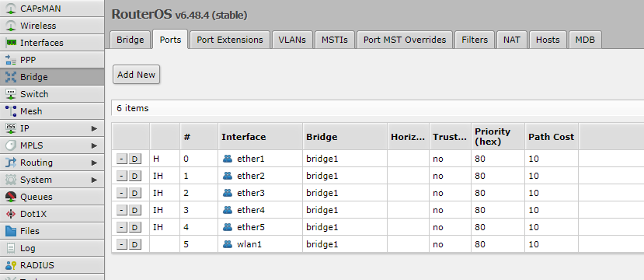644x280 pixels.
Task: Open the CAPsMAN sidebar icon
Action: [x=11, y=9]
